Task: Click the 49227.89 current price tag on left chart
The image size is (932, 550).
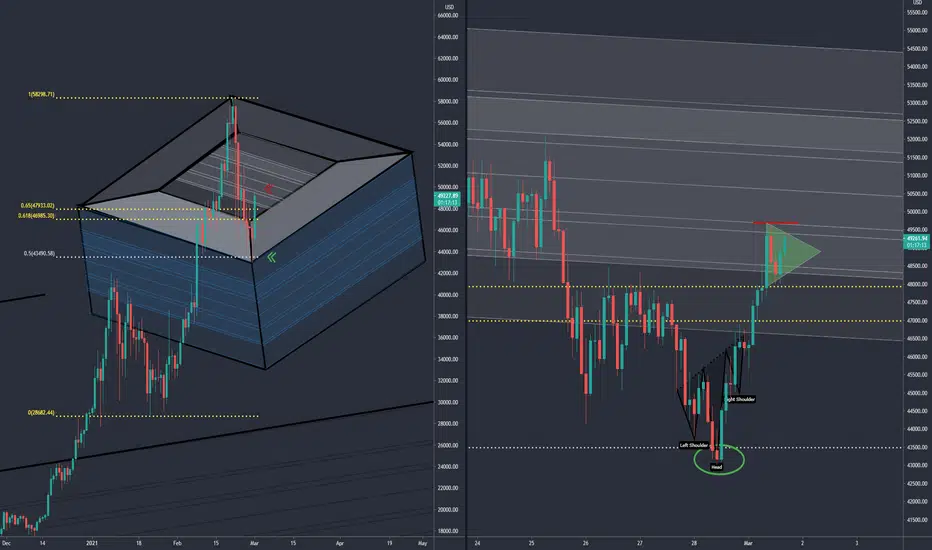Action: coord(448,199)
